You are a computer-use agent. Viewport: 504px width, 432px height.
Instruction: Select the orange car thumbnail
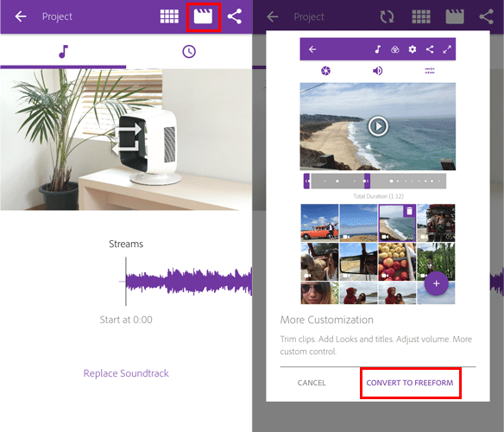click(319, 223)
